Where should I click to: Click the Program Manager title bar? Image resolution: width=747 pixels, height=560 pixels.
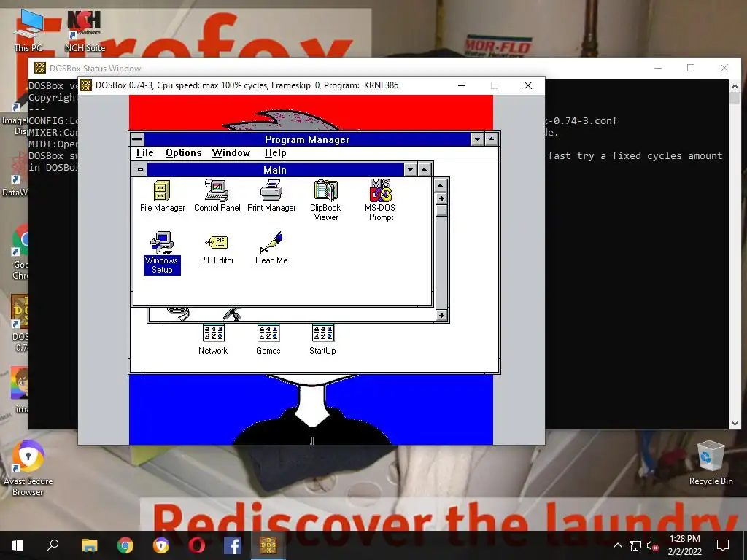307,139
